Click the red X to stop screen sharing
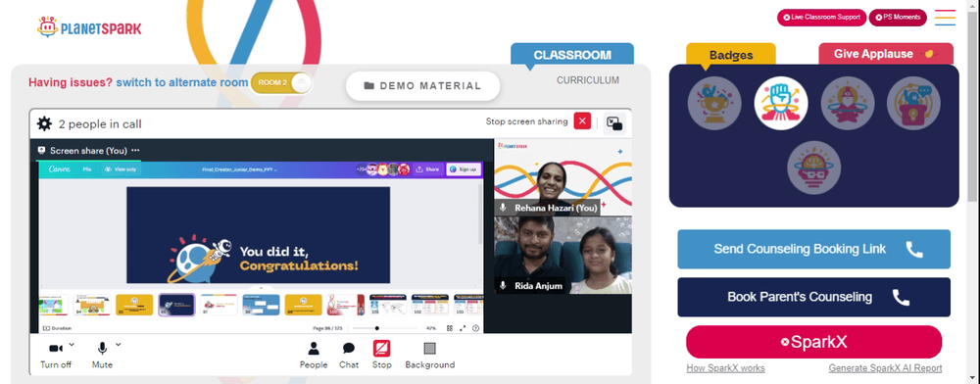Image resolution: width=980 pixels, height=384 pixels. [x=582, y=121]
